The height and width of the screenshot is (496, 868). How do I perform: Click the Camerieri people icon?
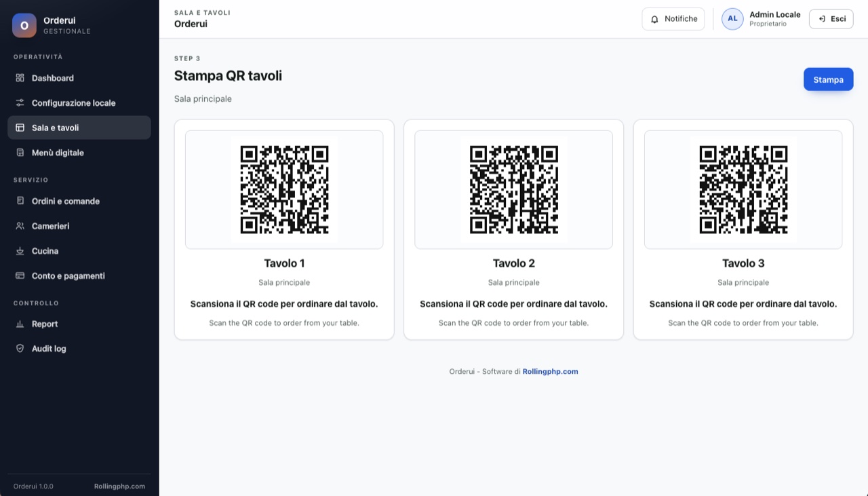click(x=20, y=226)
